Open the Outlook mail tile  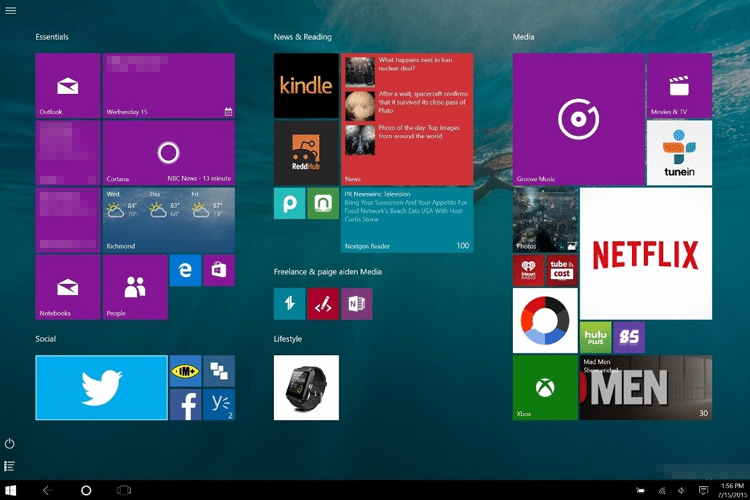68,86
